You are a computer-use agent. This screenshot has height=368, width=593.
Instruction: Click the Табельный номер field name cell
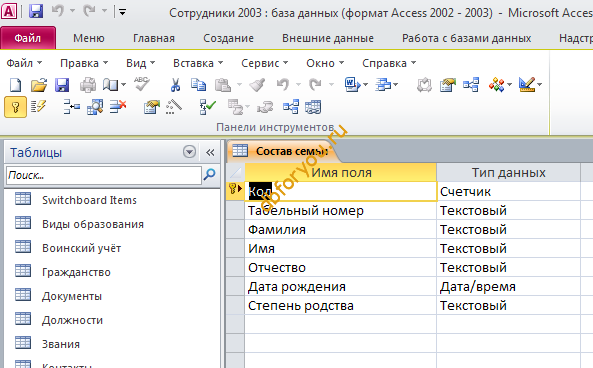pos(340,210)
